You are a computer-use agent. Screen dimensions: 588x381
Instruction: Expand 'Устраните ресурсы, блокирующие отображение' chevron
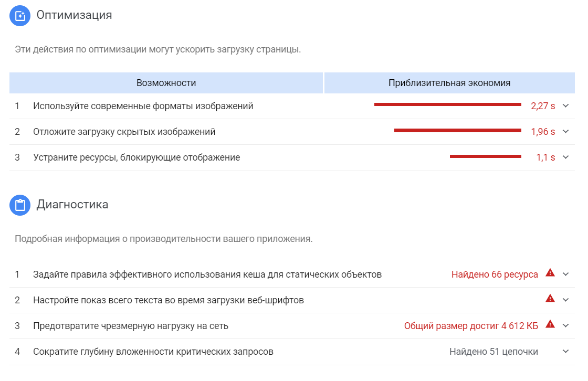[x=565, y=157]
